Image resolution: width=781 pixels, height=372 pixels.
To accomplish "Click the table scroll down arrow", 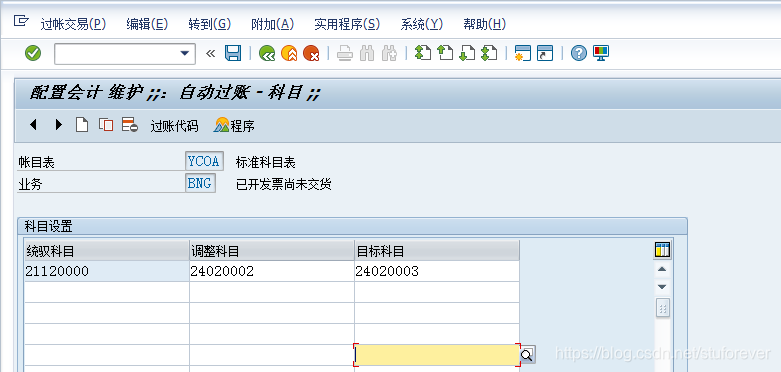I will coord(662,287).
